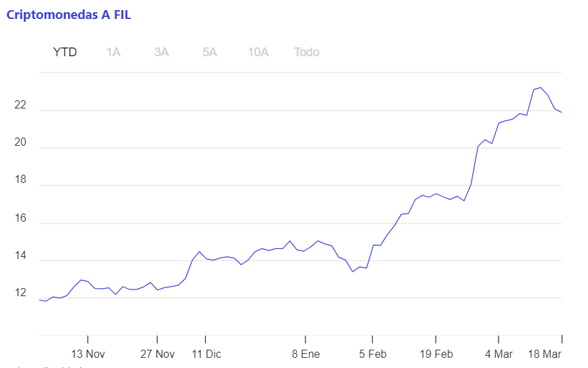Click the 18 Mar date axis label
This screenshot has width=588, height=368.
pos(545,354)
